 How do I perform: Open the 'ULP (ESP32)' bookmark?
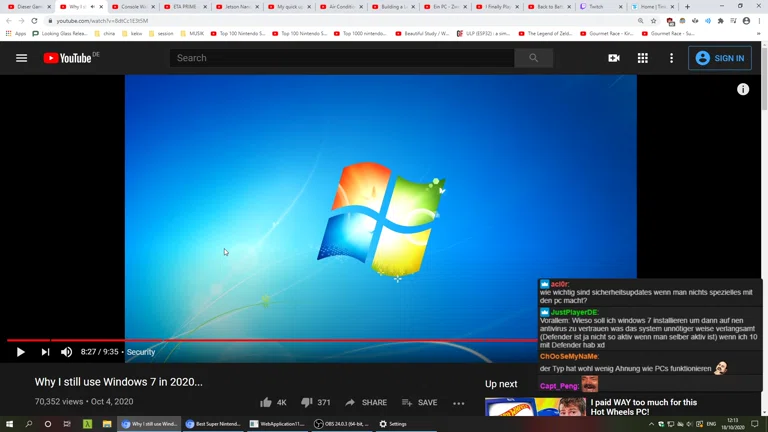484,33
